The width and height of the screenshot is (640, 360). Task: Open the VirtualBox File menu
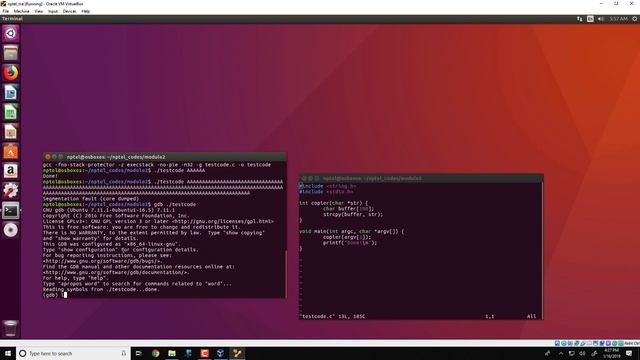(6, 11)
